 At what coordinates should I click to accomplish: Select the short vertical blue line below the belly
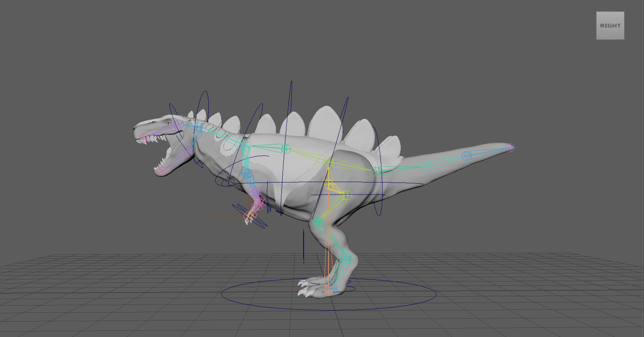304,245
